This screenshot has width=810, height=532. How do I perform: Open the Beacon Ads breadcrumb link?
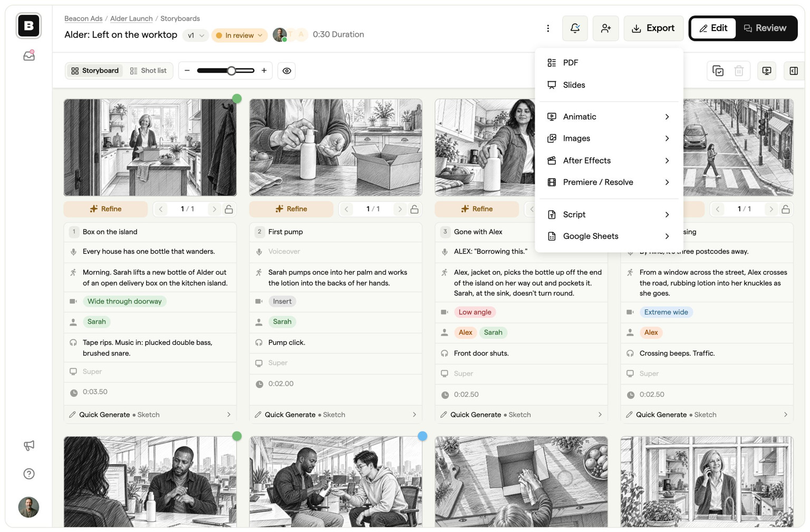tap(83, 18)
